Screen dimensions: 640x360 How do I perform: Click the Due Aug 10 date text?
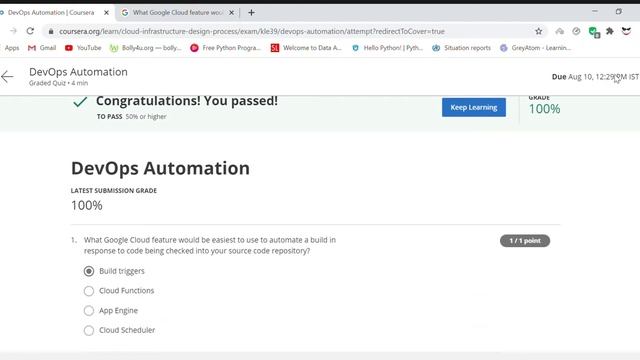click(595, 77)
